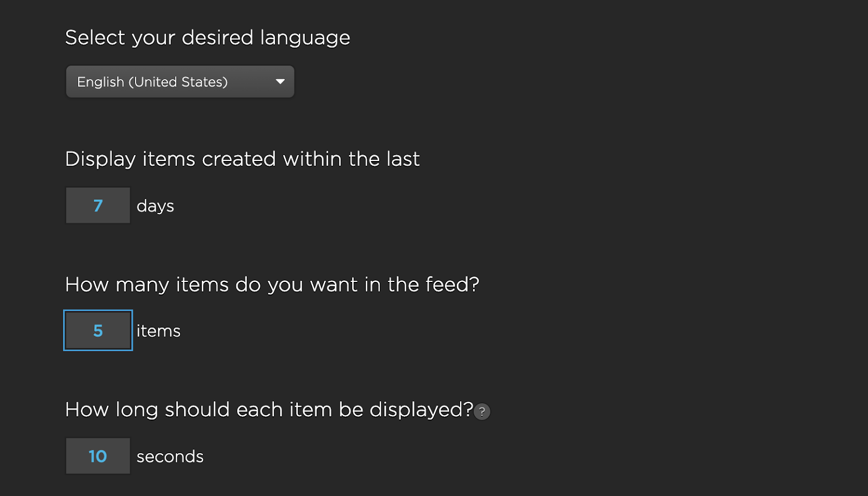Click the feed items count field
This screenshot has height=496, width=868.
pyautogui.click(x=98, y=331)
